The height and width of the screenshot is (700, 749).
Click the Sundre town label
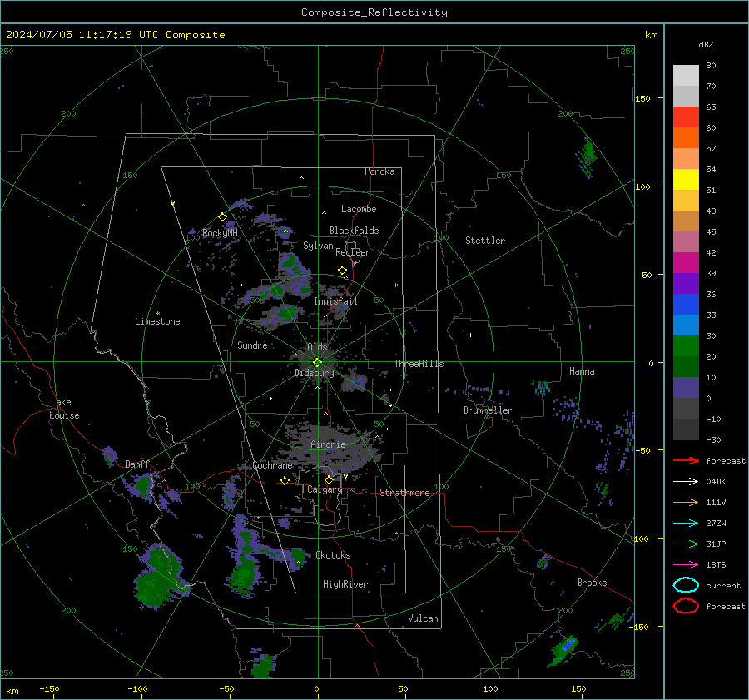pos(252,345)
